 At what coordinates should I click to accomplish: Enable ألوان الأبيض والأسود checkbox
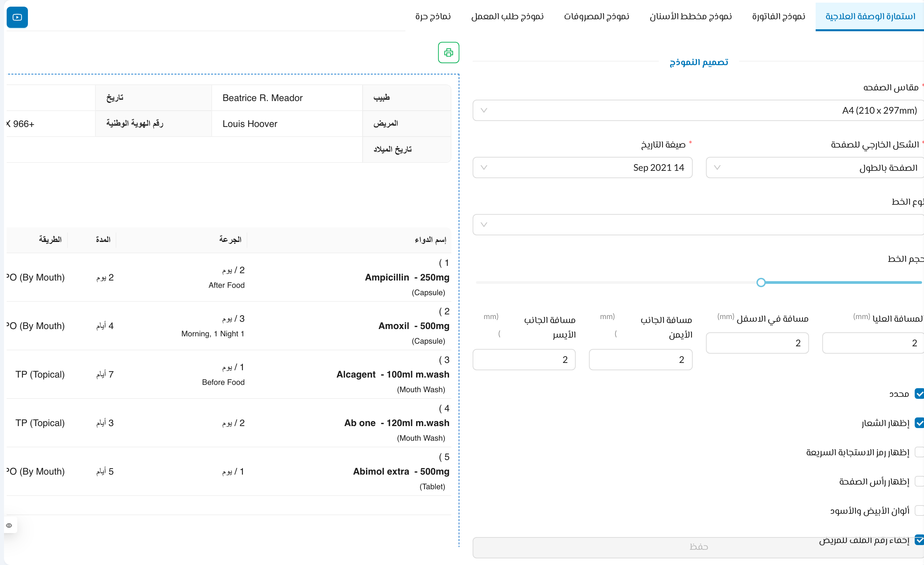(x=919, y=510)
